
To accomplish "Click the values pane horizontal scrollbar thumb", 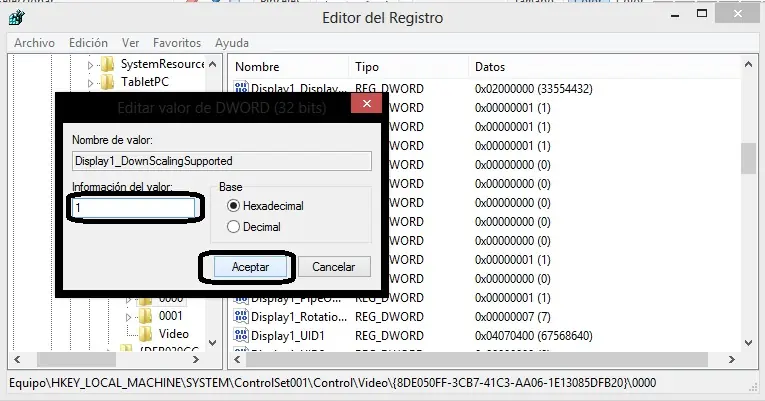I will [477, 360].
